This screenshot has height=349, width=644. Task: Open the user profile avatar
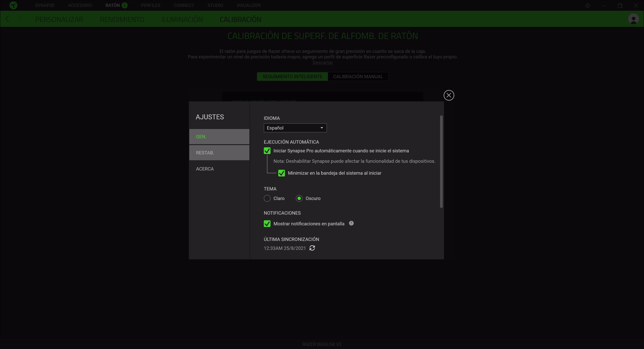click(633, 19)
